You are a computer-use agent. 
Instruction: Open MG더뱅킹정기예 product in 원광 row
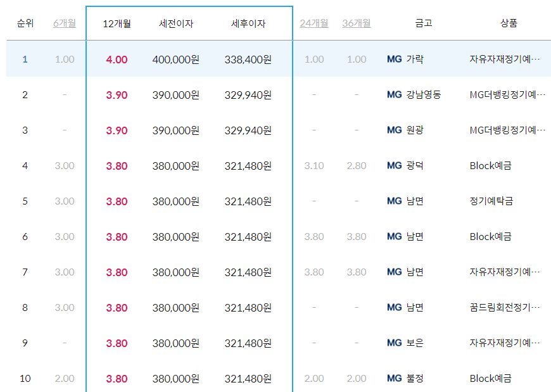[x=507, y=130]
